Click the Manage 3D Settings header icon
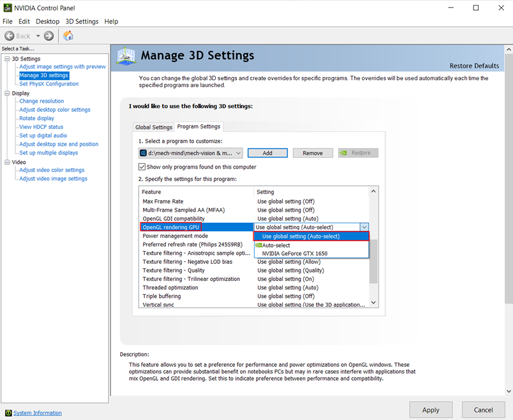 (x=126, y=56)
